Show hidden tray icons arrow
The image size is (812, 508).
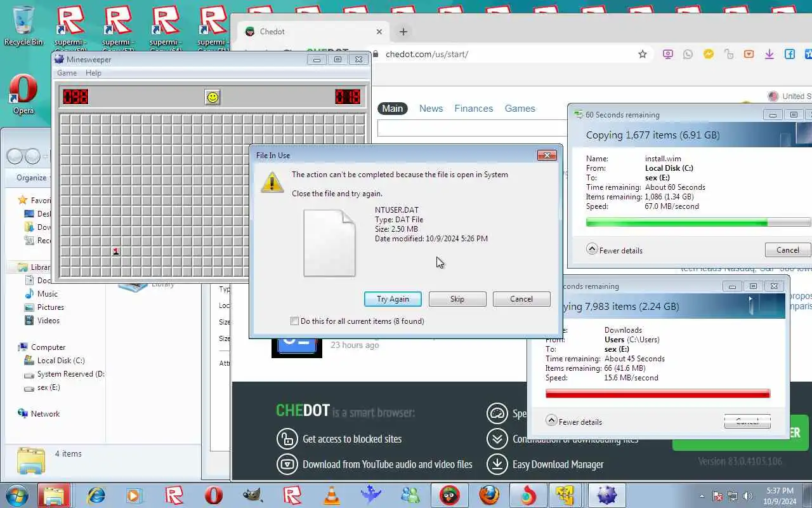tap(702, 496)
